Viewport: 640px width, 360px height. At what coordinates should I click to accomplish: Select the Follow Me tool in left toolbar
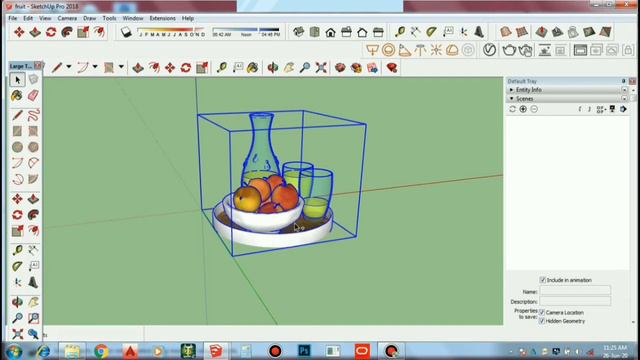[x=33, y=215]
